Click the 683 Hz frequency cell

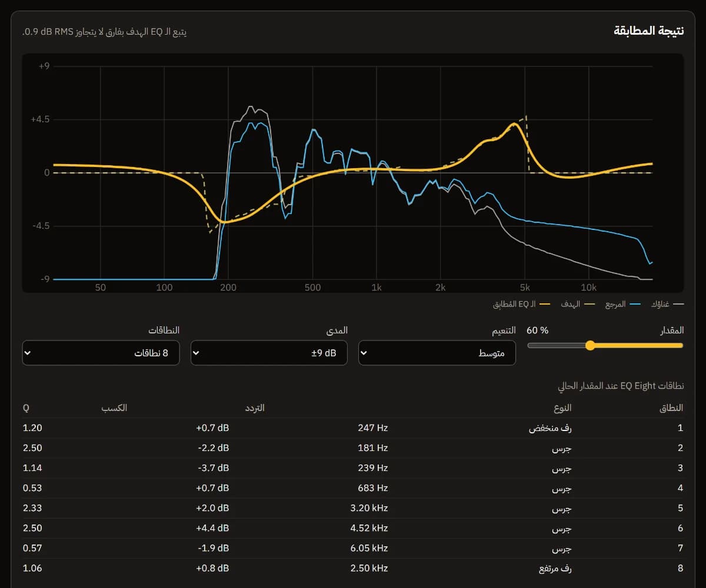[373, 488]
